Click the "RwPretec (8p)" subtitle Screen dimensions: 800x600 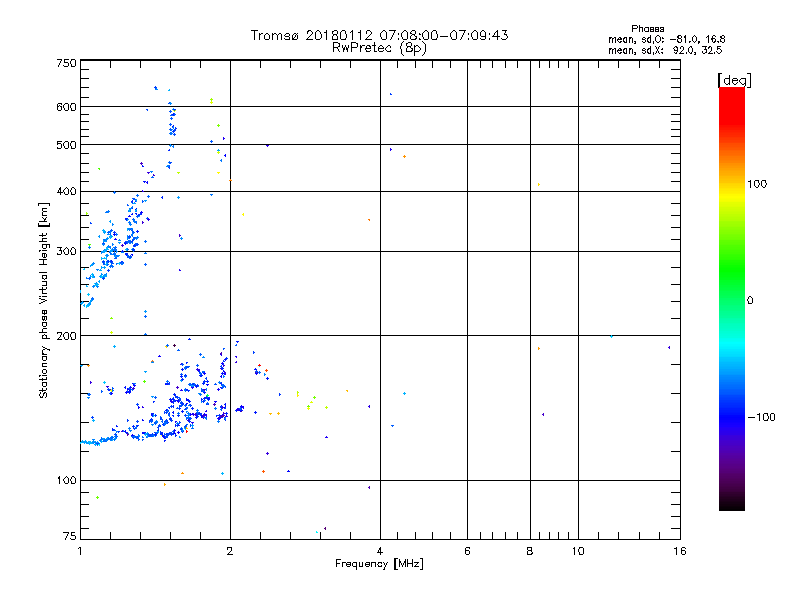tap(379, 48)
